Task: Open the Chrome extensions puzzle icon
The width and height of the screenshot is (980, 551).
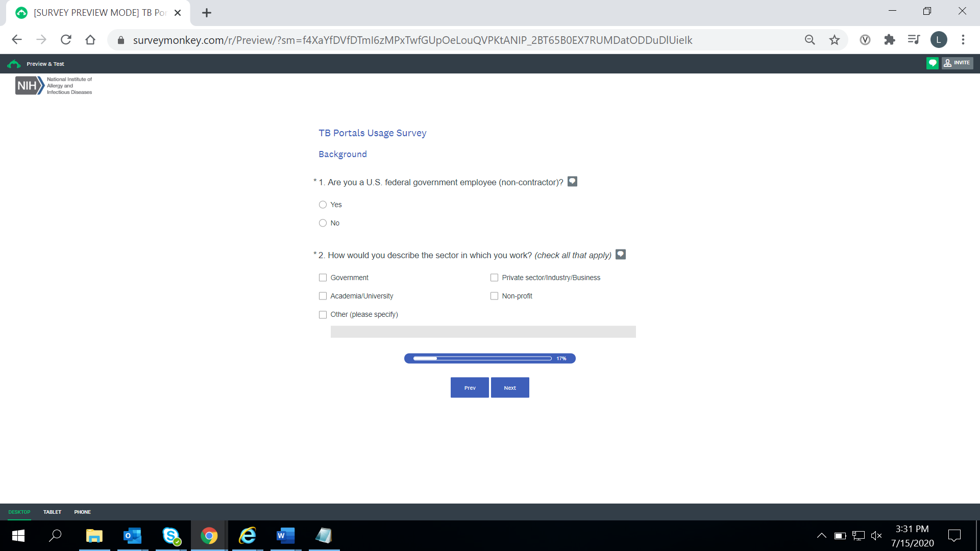Action: [x=889, y=40]
